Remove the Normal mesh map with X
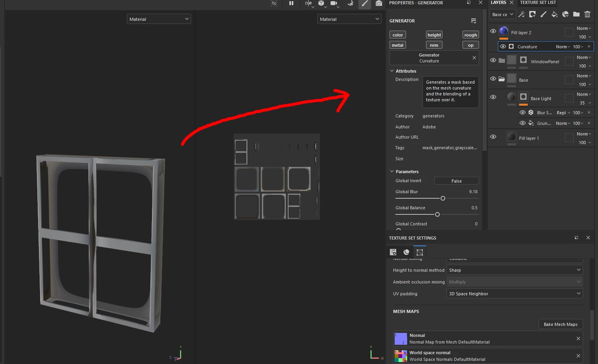This screenshot has height=364, width=598. pyautogui.click(x=578, y=338)
